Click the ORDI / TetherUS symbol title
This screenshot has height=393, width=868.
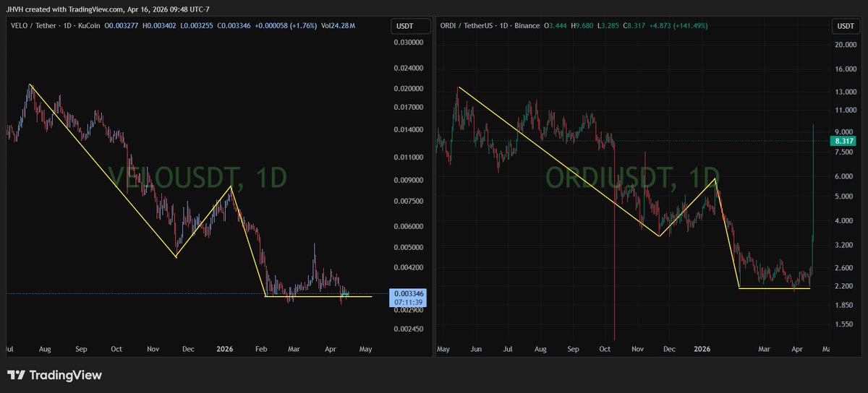coord(467,26)
